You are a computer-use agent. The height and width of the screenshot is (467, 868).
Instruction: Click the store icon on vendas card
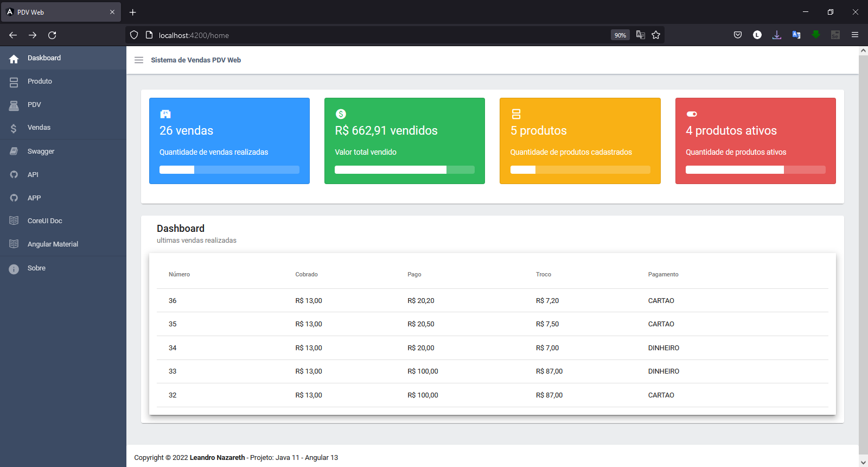pos(165,114)
